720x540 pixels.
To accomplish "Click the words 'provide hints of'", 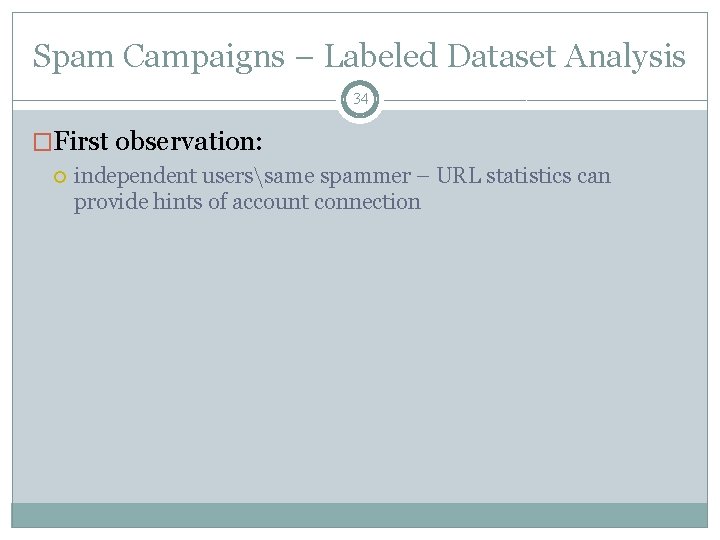I will click(151, 202).
